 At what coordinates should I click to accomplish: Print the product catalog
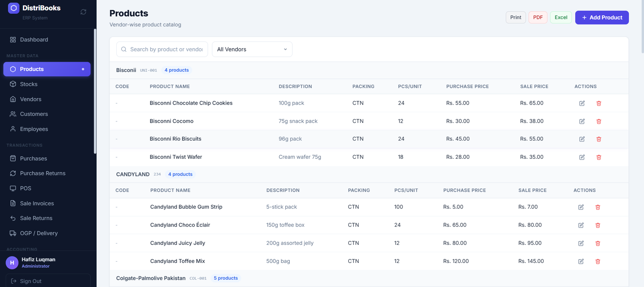coord(516,17)
